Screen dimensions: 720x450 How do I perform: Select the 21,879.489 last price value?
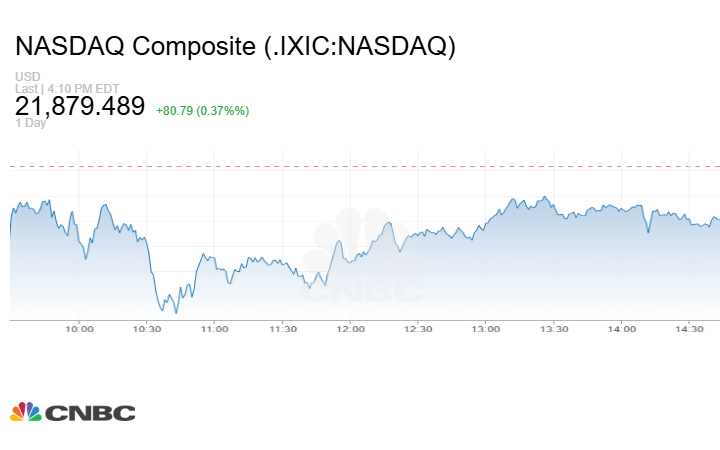point(80,106)
